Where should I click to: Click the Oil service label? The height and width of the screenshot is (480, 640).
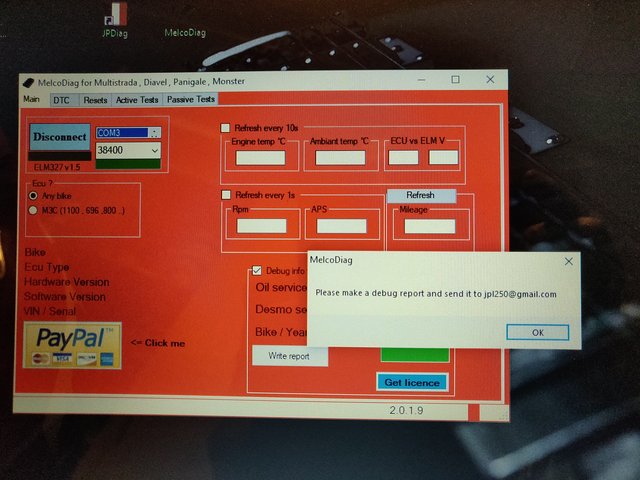[281, 287]
